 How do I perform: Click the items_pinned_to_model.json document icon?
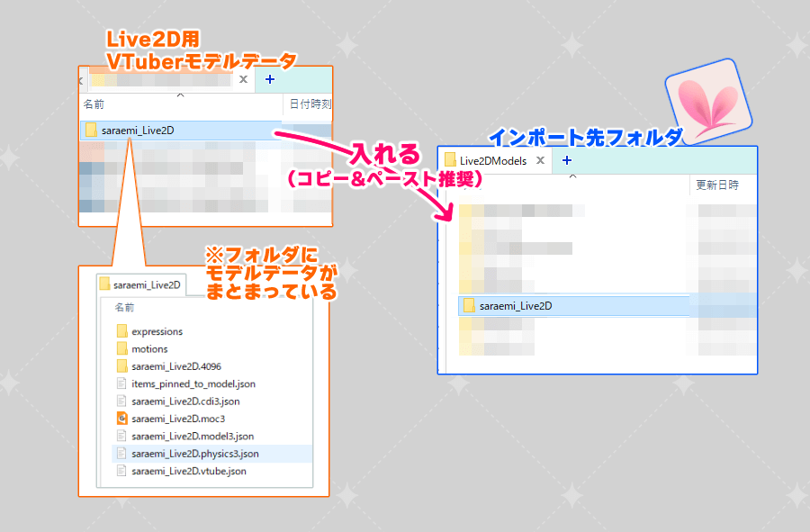[121, 383]
